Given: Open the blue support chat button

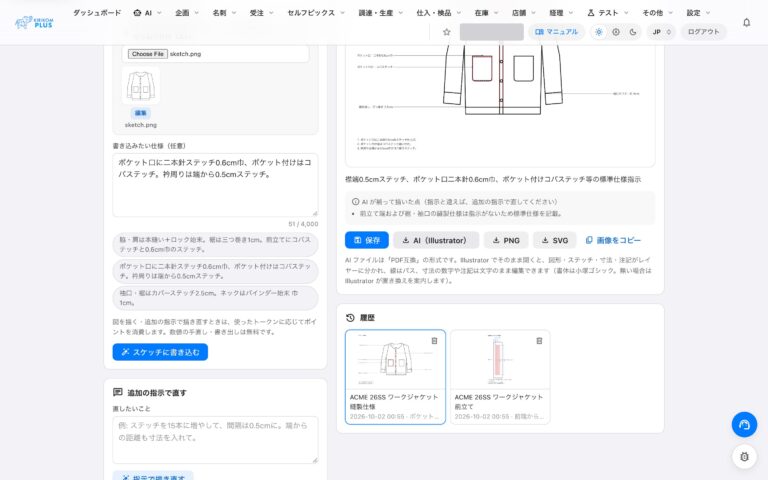Looking at the screenshot, I should 744,424.
